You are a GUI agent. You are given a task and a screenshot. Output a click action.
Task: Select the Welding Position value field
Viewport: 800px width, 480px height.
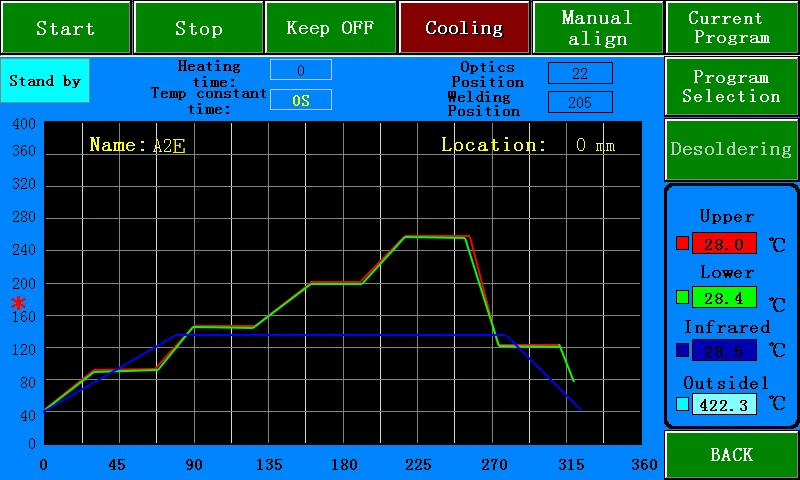[x=580, y=102]
